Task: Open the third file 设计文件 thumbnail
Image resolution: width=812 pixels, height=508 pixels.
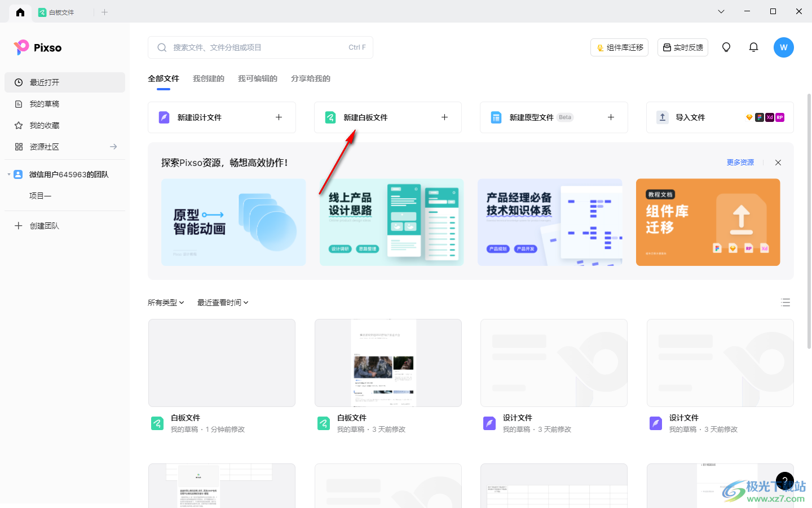Action: tap(554, 363)
